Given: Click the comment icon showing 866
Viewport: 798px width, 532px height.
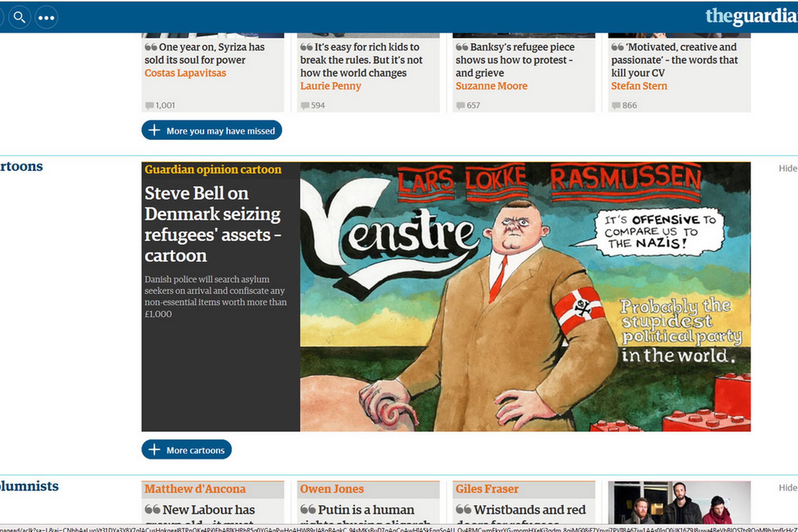Looking at the screenshot, I should click(616, 106).
